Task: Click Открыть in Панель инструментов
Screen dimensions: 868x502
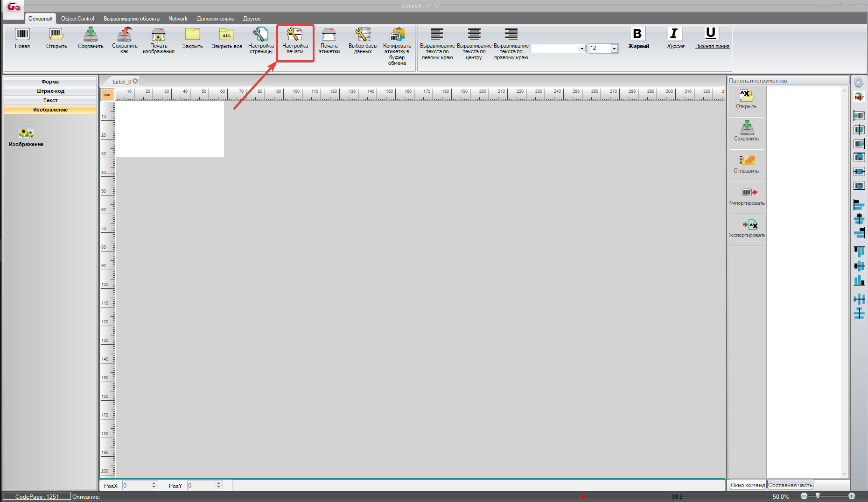Action: [x=746, y=99]
